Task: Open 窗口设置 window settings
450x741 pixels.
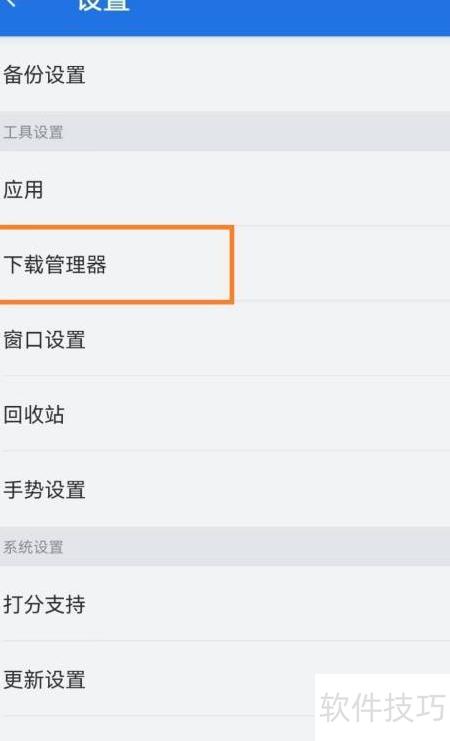Action: (x=225, y=339)
